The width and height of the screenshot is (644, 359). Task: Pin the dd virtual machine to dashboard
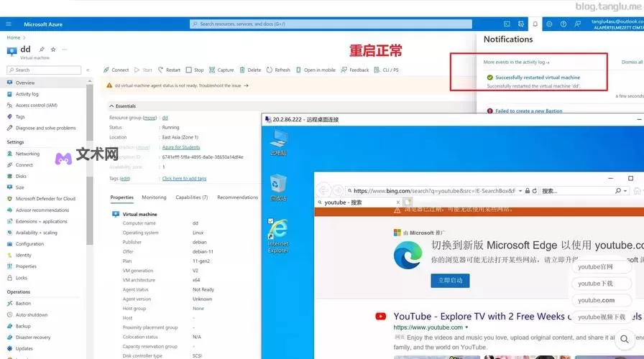42,50
